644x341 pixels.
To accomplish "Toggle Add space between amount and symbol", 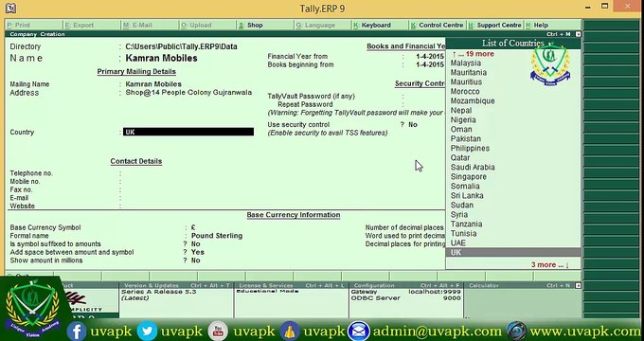I will [x=198, y=252].
